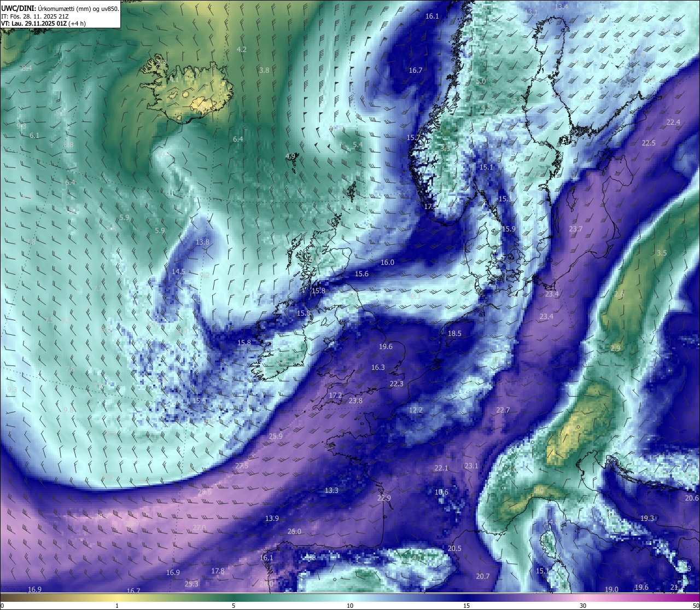Click the 13.9 value label
This screenshot has width=700, height=610.
(x=272, y=518)
